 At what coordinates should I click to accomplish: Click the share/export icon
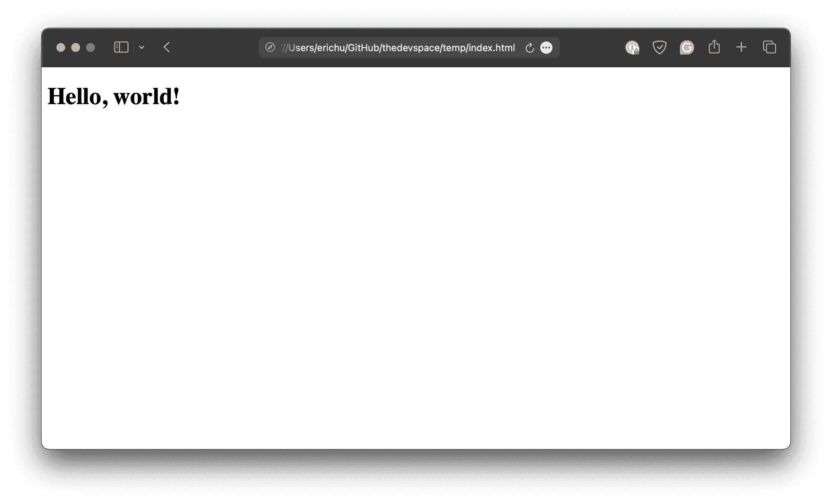pos(714,47)
